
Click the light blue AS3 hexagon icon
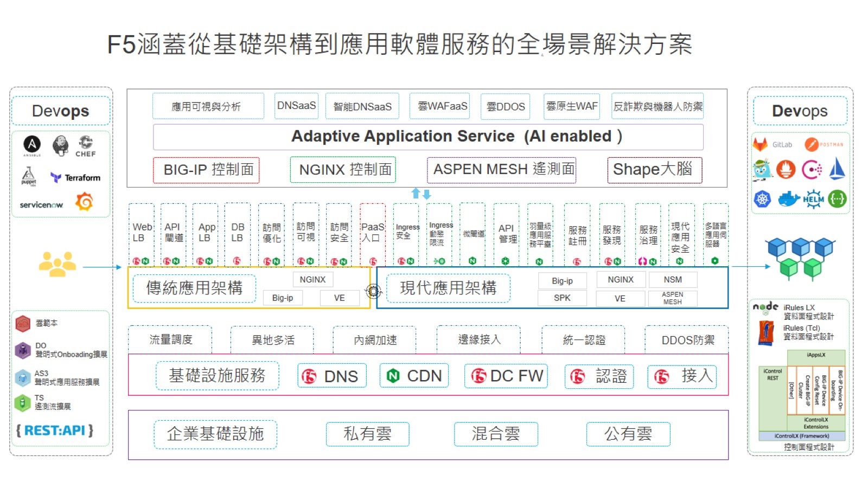(x=23, y=377)
